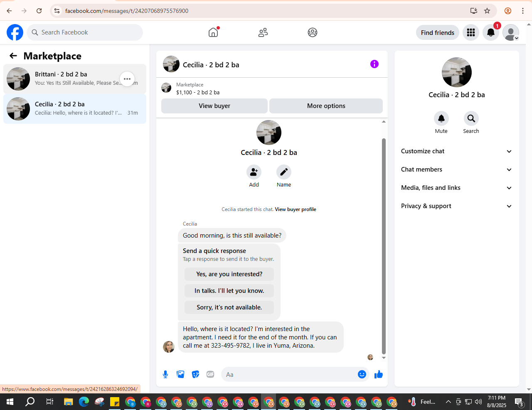Click the chat vertical scrollbar
Image resolution: width=532 pixels, height=410 pixels.
point(384,246)
